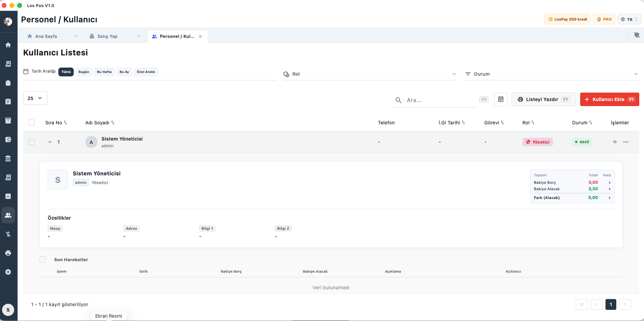Viewport: 644px width, 321px height.
Task: Click the Ara search input field
Action: pos(439,100)
